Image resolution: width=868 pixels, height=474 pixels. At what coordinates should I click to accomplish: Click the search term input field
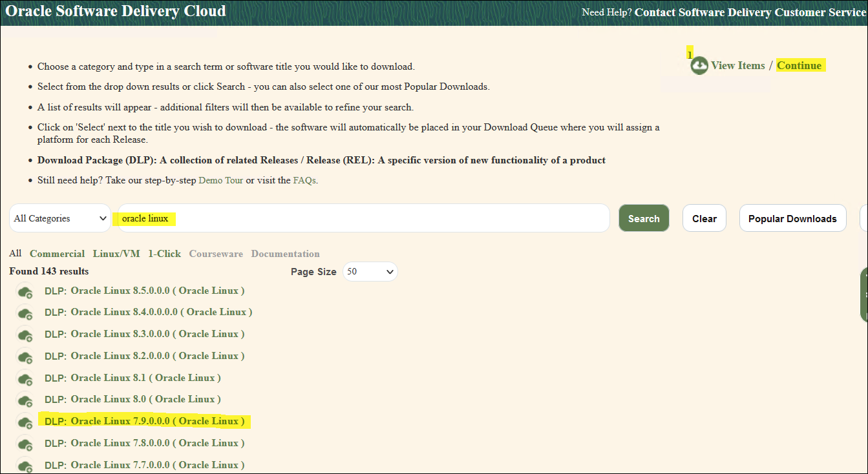[364, 218]
